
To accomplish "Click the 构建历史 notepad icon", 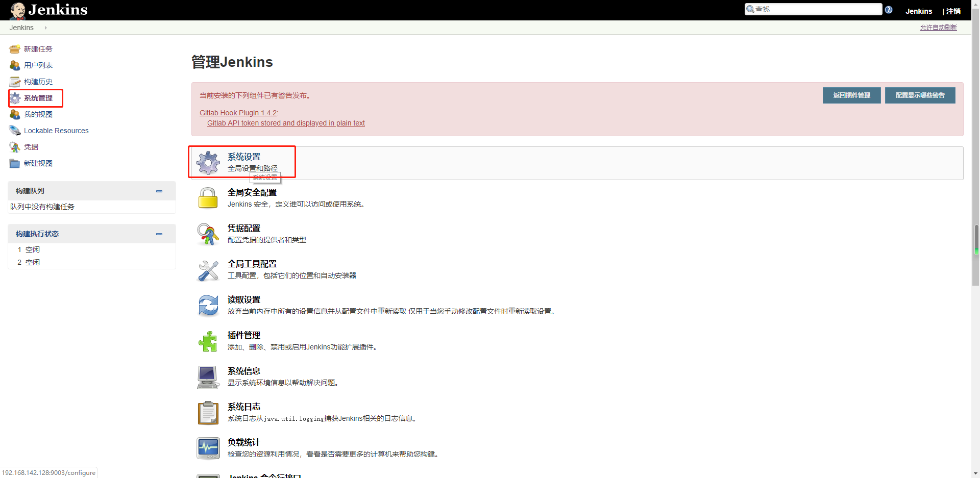I will point(15,82).
